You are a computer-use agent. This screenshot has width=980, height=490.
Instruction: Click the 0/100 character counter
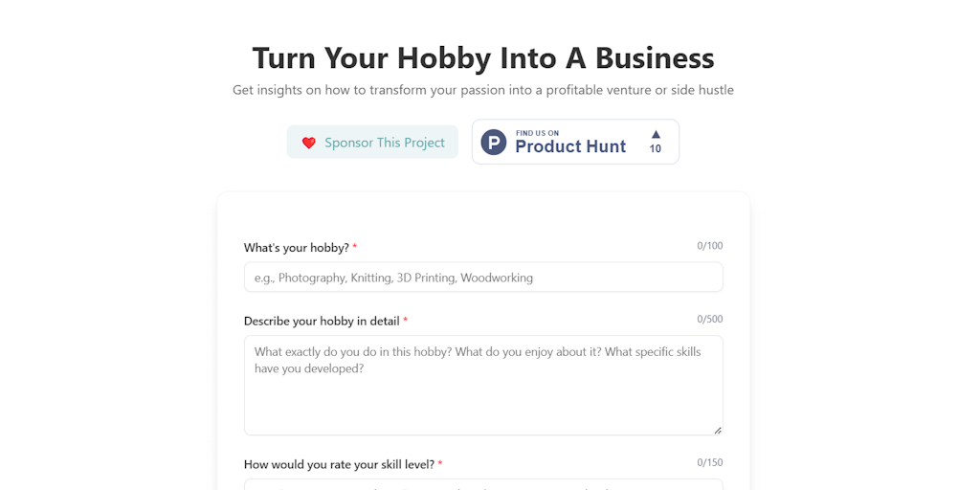point(710,246)
